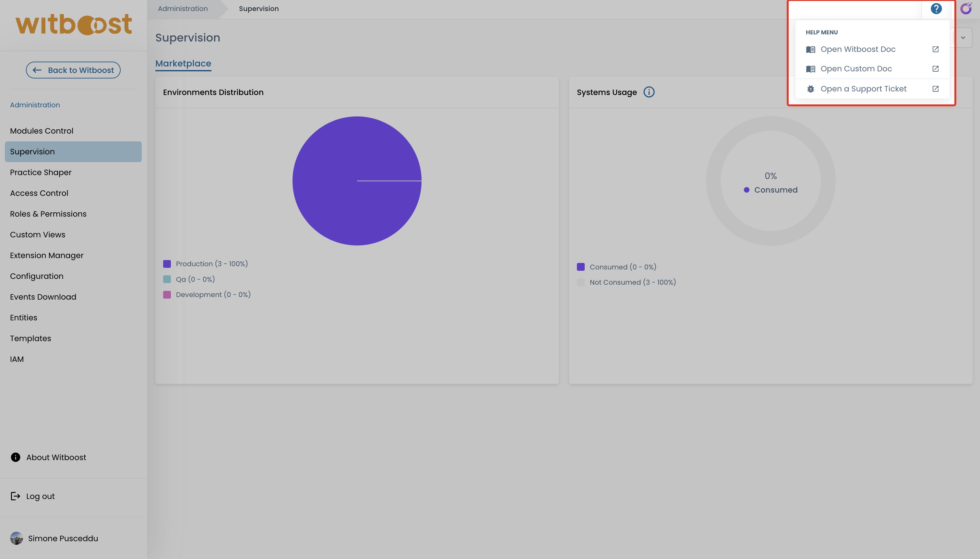Click the Log out icon
The width and height of the screenshot is (980, 559).
pyautogui.click(x=15, y=496)
